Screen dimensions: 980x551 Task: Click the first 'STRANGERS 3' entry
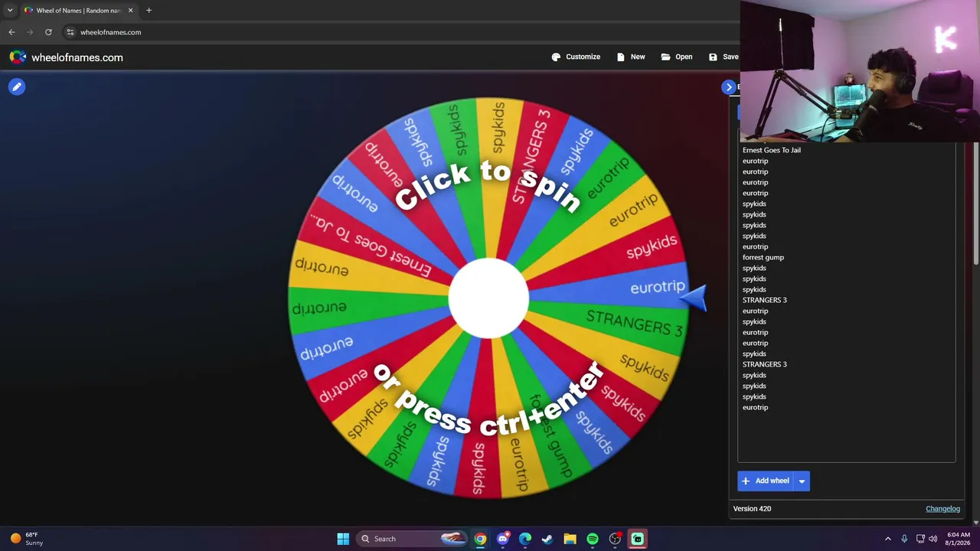point(765,300)
